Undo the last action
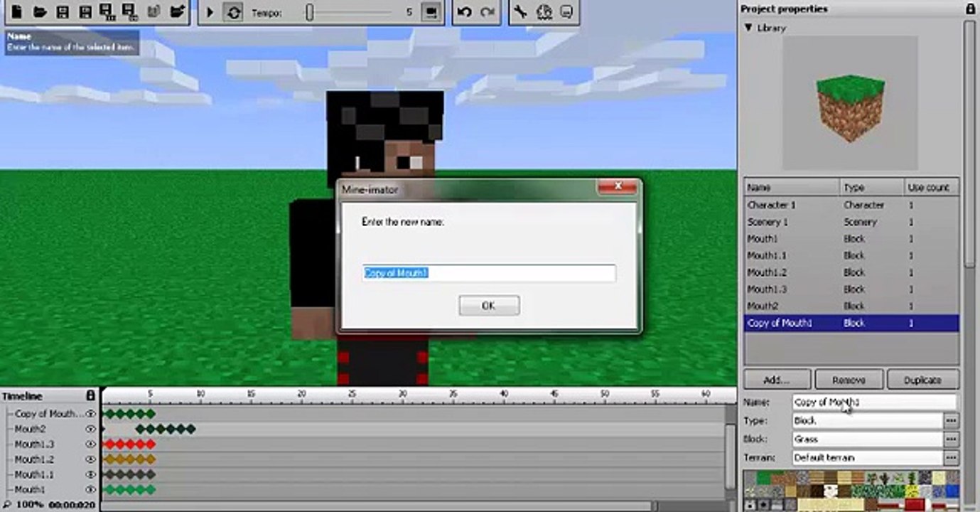The width and height of the screenshot is (980, 512). [x=465, y=12]
